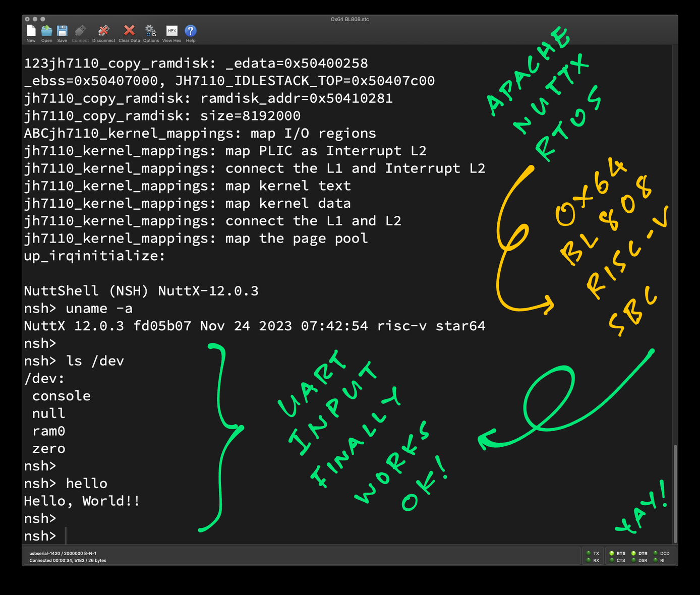Open Help from the toolbar
The image size is (700, 595).
pyautogui.click(x=191, y=31)
